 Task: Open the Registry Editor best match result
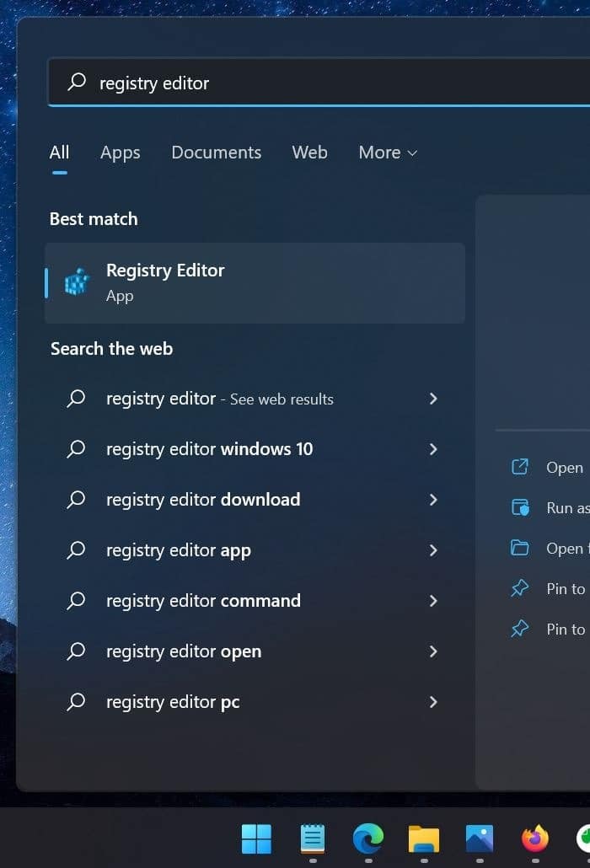pyautogui.click(x=255, y=283)
